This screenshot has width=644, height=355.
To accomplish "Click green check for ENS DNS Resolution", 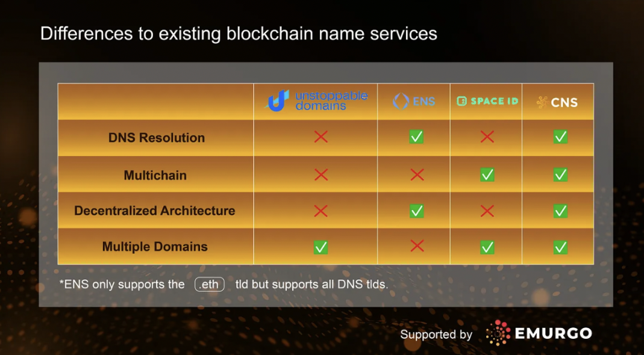I will pyautogui.click(x=416, y=137).
